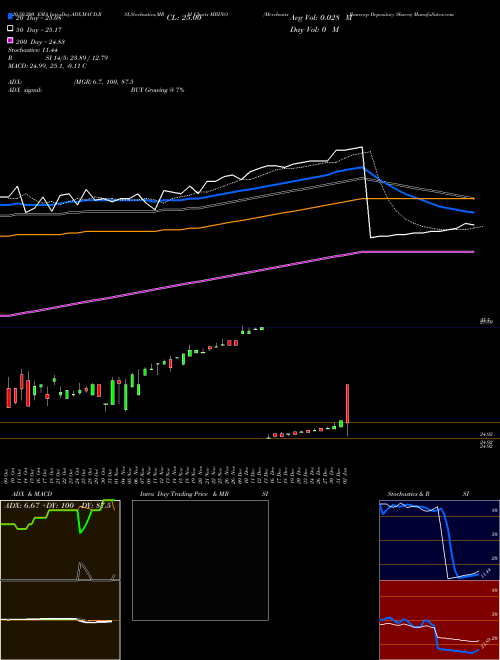Click the 'BUY Growing @ 7%' signal text
Screen dimensions: 500x660
pos(157,90)
